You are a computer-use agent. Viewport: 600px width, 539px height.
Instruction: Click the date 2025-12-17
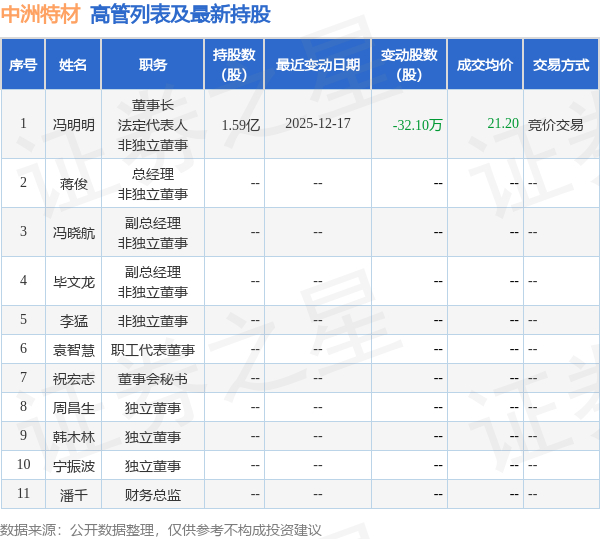point(318,123)
